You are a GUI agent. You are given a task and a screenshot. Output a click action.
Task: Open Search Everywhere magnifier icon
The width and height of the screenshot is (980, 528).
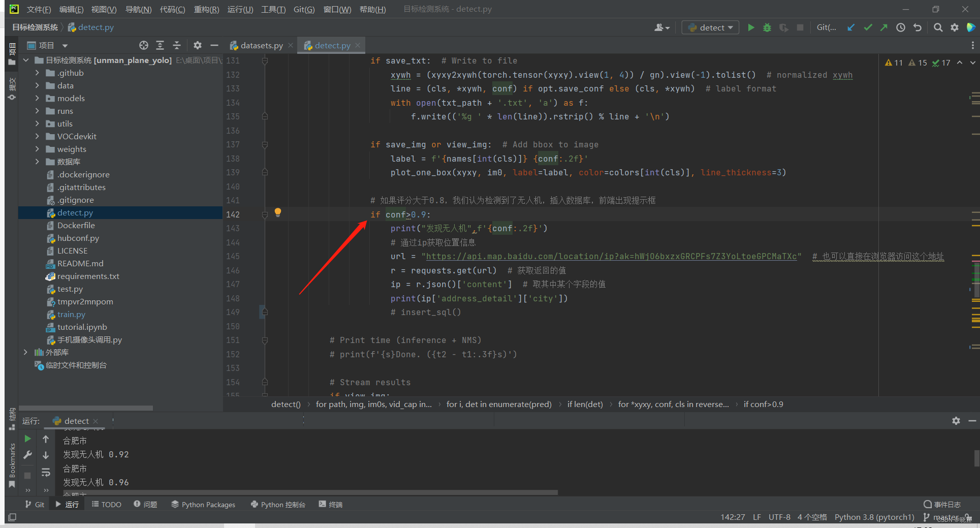[x=938, y=27]
